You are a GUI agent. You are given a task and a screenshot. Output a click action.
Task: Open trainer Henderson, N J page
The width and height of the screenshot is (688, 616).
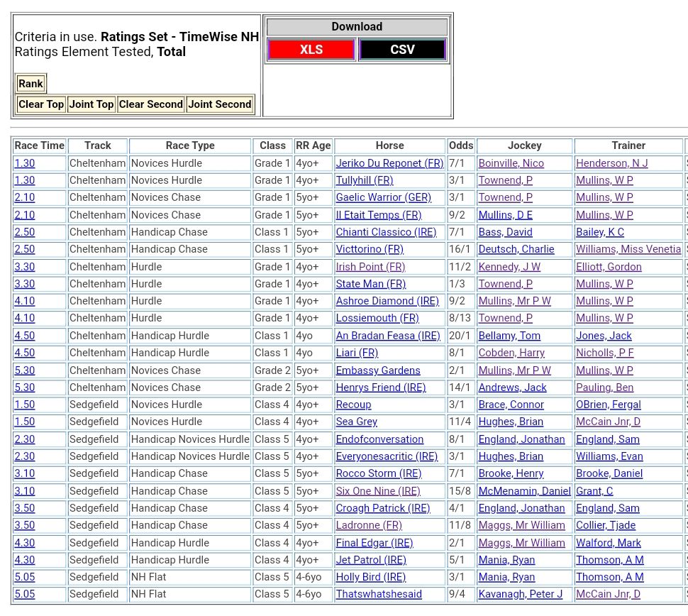[611, 163]
